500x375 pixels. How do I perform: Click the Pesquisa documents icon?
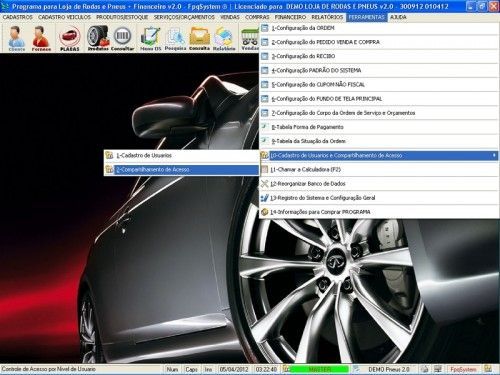[175, 38]
